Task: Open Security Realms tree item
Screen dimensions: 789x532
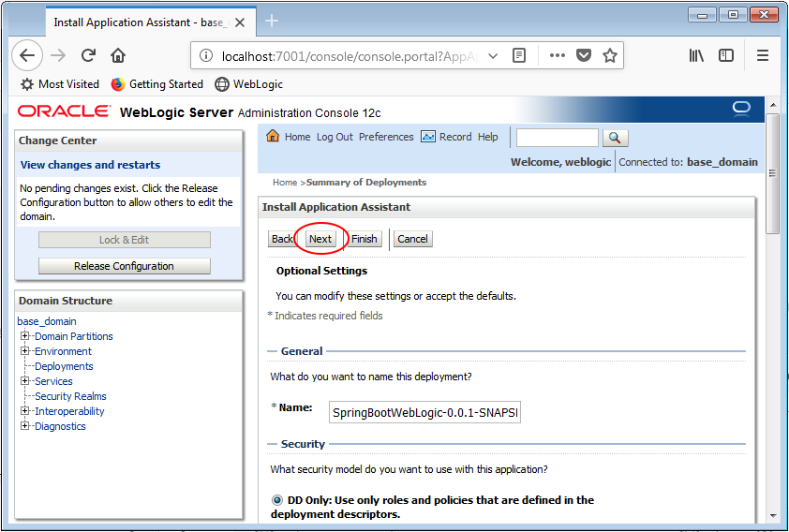Action: [70, 396]
